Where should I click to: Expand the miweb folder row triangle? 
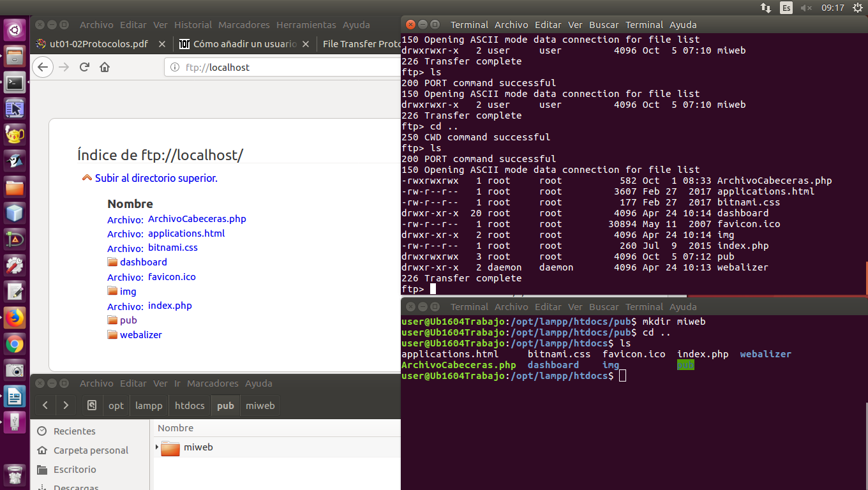click(x=157, y=447)
